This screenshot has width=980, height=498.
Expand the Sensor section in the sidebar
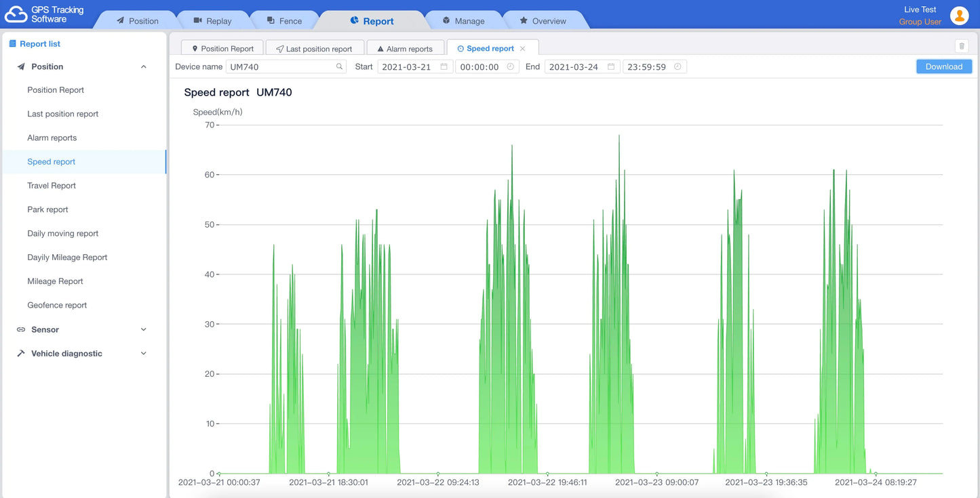(x=143, y=329)
